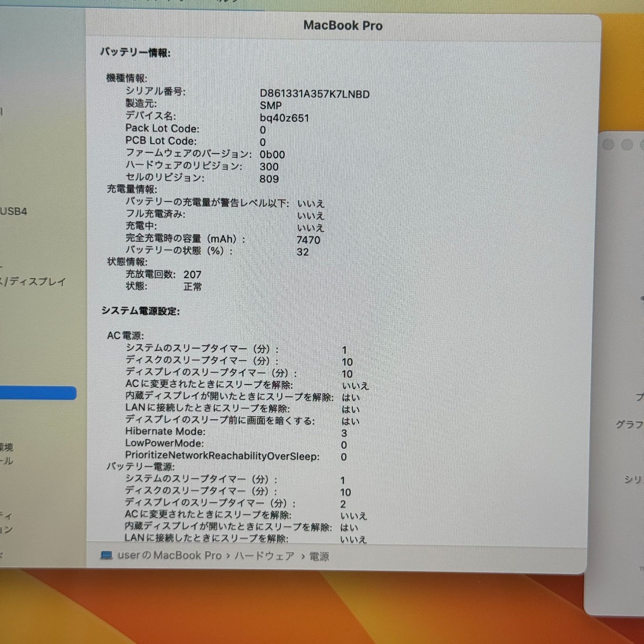Click the 'システム電源設定:' heading
Viewport: 644px width, 644px height.
[x=140, y=311]
